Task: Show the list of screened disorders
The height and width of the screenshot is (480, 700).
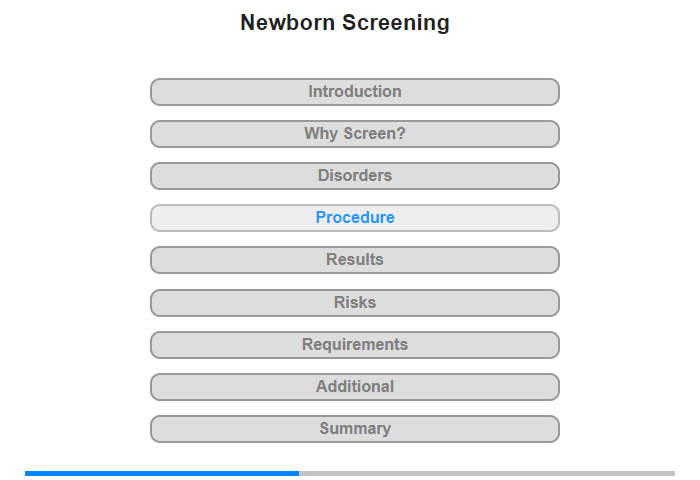Action: (x=355, y=176)
